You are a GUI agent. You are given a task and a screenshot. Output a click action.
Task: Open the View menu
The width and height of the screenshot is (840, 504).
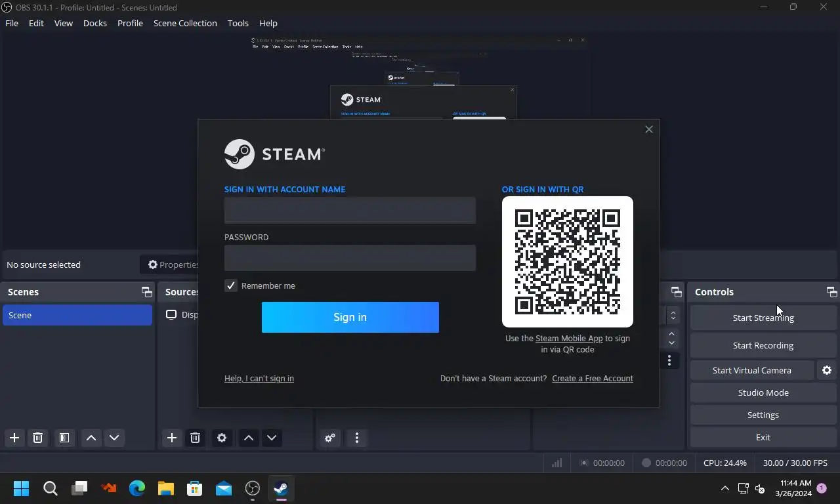[64, 23]
